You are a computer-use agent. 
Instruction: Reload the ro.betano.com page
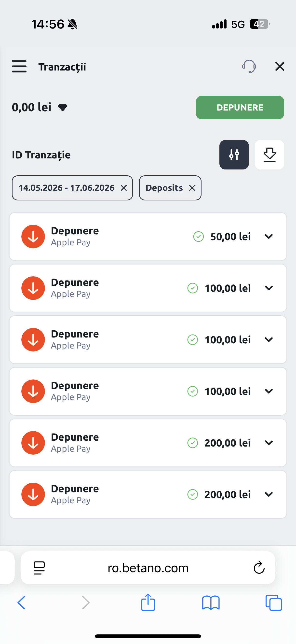coord(259,568)
